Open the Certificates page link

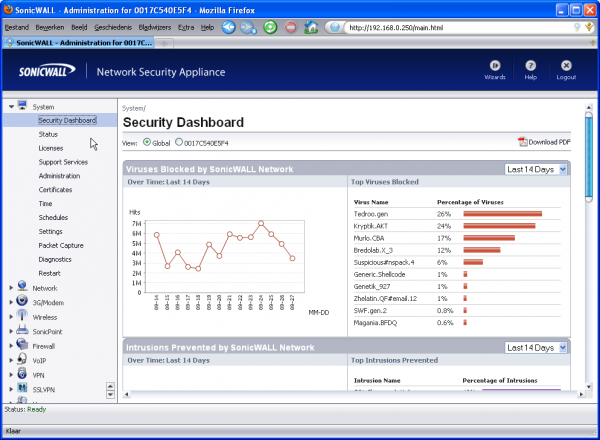coord(55,190)
